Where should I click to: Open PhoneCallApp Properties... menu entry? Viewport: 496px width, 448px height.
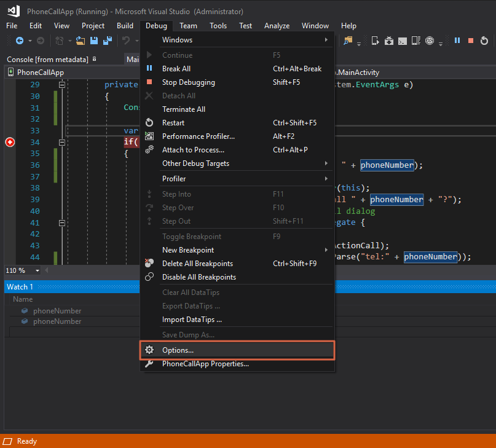(x=237, y=364)
